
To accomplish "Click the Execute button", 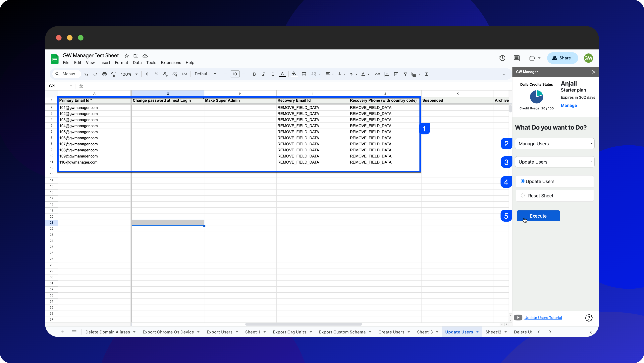I will pos(538,216).
